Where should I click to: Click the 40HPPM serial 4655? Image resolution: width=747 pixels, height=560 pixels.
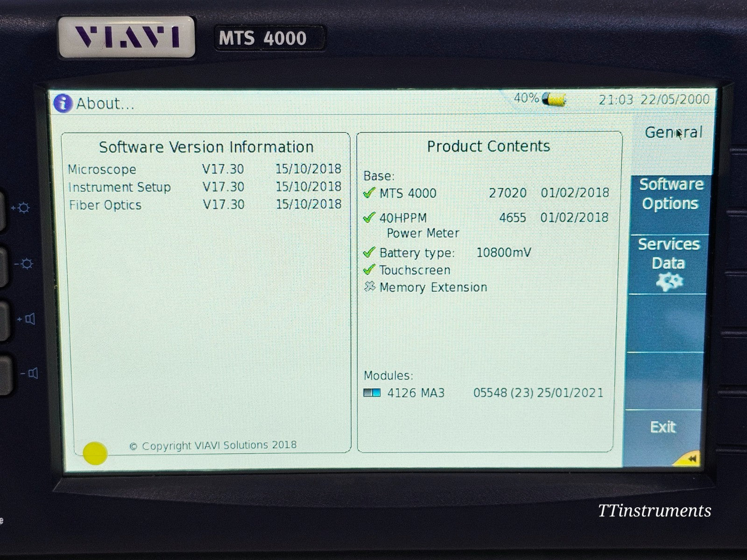point(513,217)
